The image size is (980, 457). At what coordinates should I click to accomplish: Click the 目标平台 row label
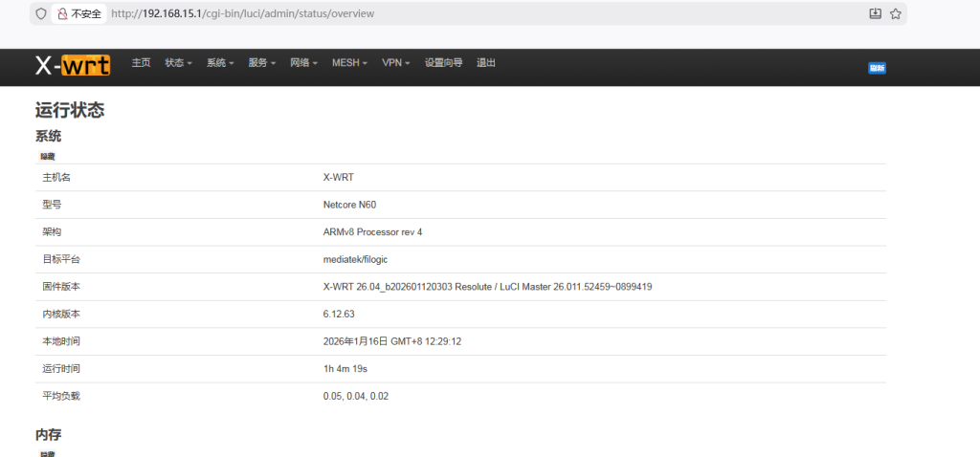(x=61, y=259)
